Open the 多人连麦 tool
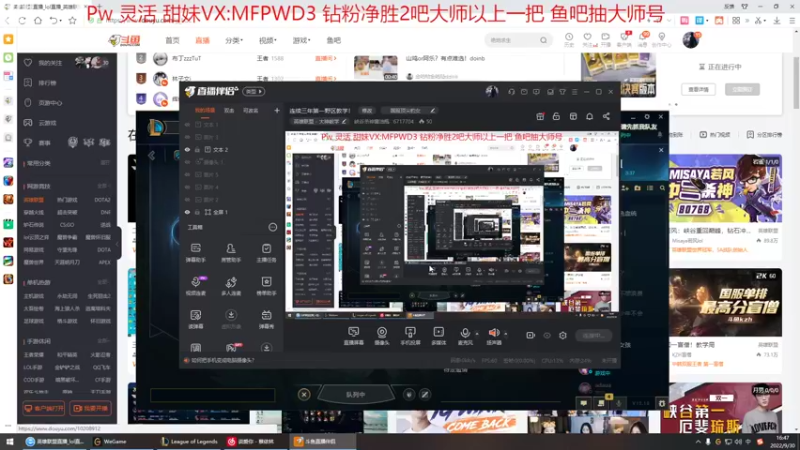 (x=231, y=286)
